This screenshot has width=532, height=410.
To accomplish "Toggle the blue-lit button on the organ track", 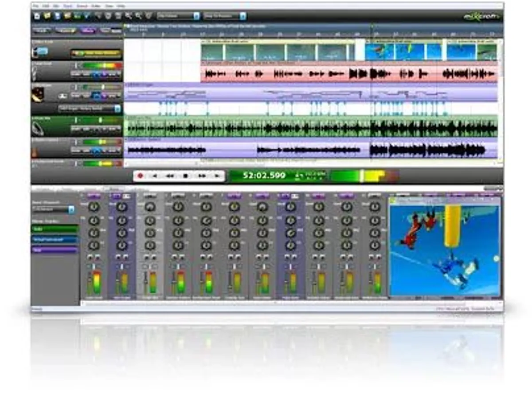I will coord(96,95).
